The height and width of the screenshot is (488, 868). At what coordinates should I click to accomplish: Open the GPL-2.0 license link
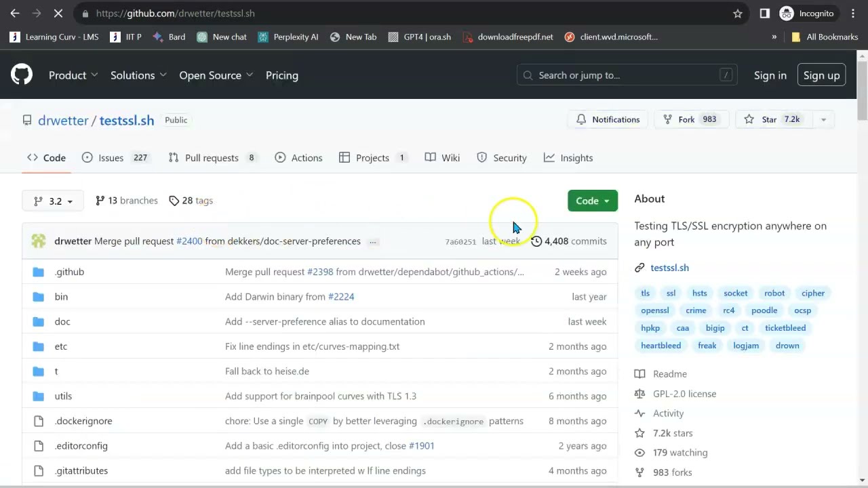coord(684,394)
